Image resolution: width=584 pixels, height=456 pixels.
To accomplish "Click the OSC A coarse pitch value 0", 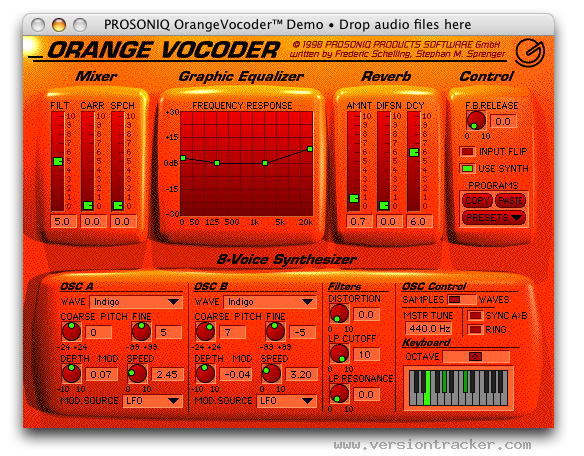I will tap(99, 332).
